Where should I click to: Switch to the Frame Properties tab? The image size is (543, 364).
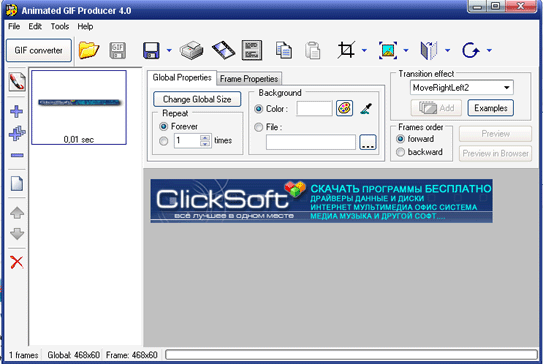249,79
